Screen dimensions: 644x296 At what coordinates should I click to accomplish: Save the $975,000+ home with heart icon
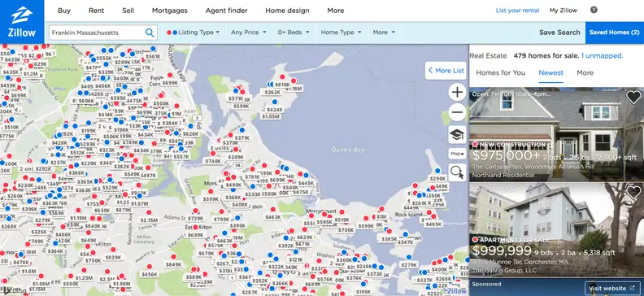(x=633, y=98)
